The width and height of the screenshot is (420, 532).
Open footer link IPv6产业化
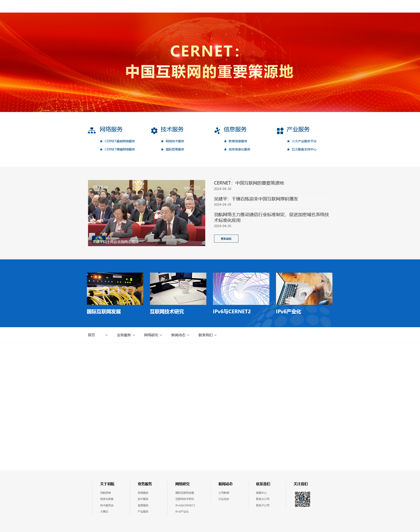tap(182, 511)
